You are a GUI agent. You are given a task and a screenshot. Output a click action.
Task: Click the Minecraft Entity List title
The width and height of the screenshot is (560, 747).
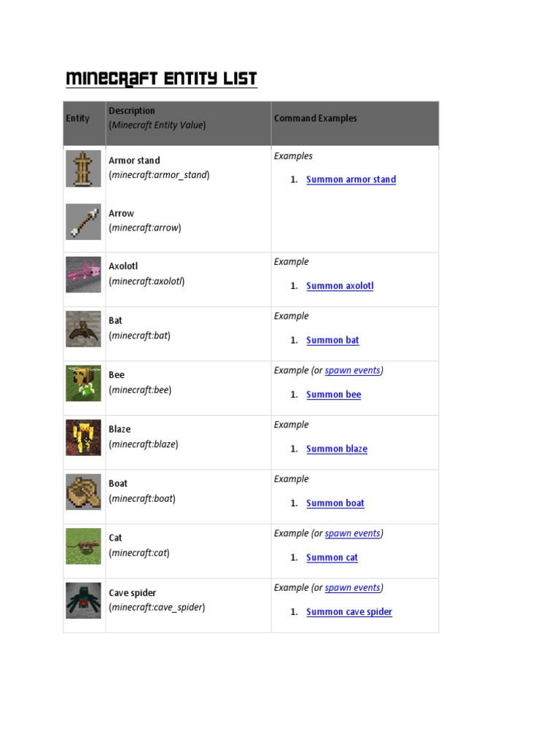(x=161, y=79)
